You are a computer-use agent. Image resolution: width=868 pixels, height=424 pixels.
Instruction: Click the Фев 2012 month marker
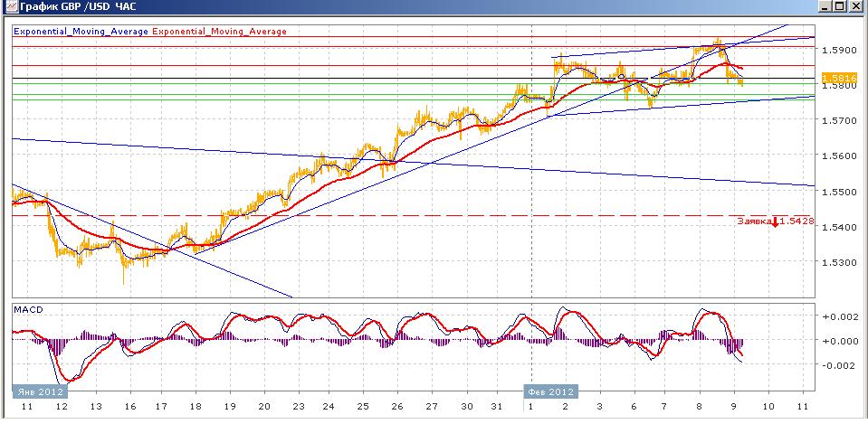(551, 391)
